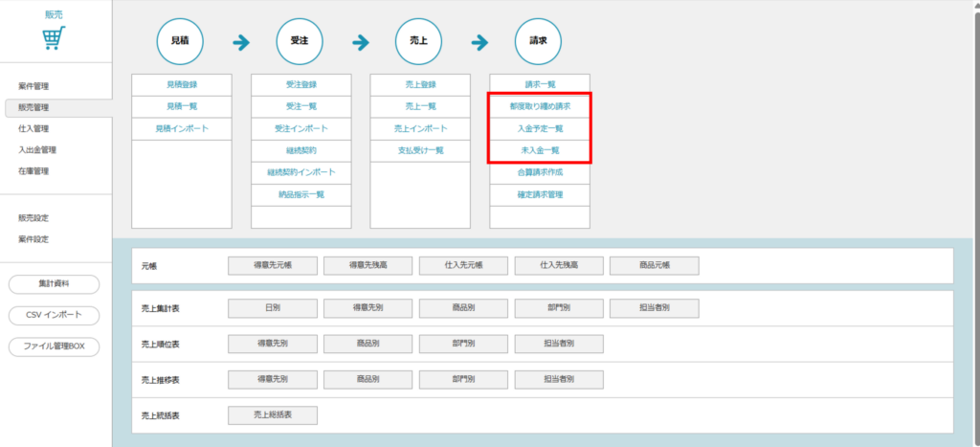
Task: Open 入金予定一覧 under 請求
Action: coord(539,128)
